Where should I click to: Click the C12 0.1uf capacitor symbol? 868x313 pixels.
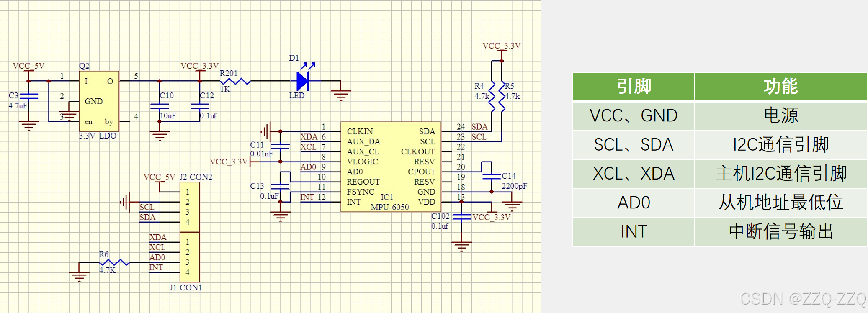(200, 106)
